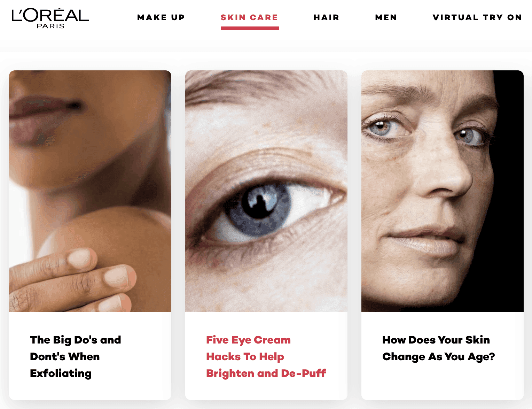Click the Change As You Age? title line
This screenshot has height=409, width=532.
439,357
